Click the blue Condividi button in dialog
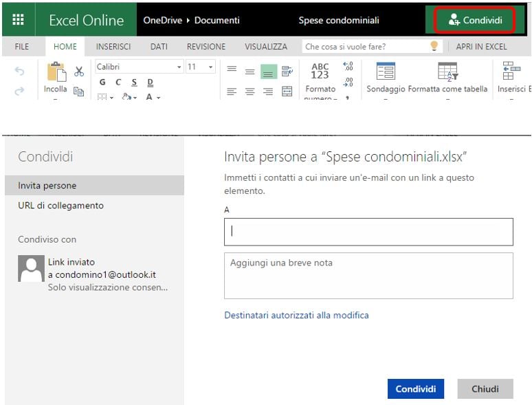 point(416,388)
